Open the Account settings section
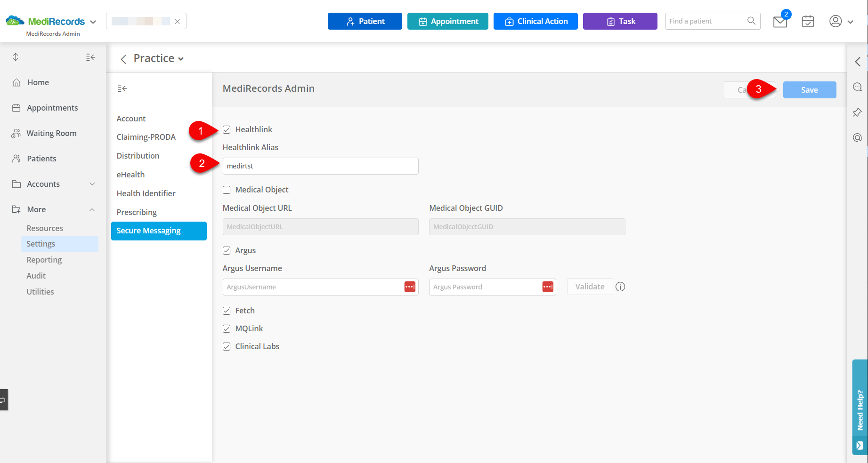The width and height of the screenshot is (868, 463). point(131,119)
